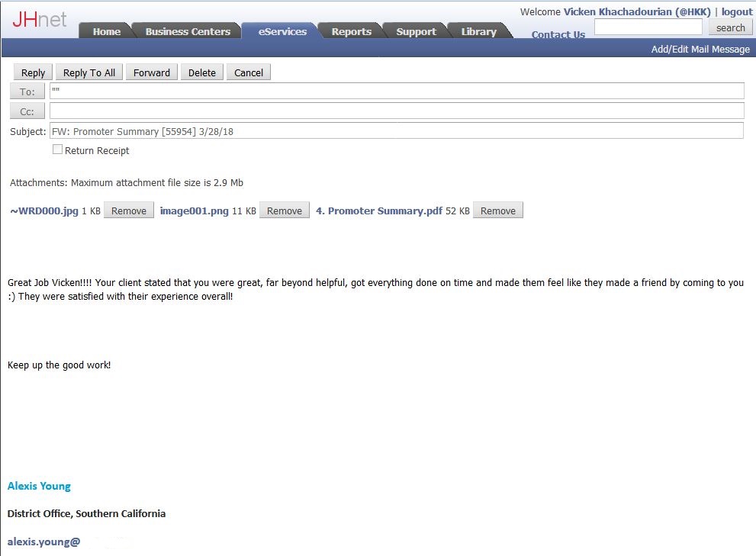The width and height of the screenshot is (756, 556).
Task: Click the Reply To All button
Action: (89, 72)
